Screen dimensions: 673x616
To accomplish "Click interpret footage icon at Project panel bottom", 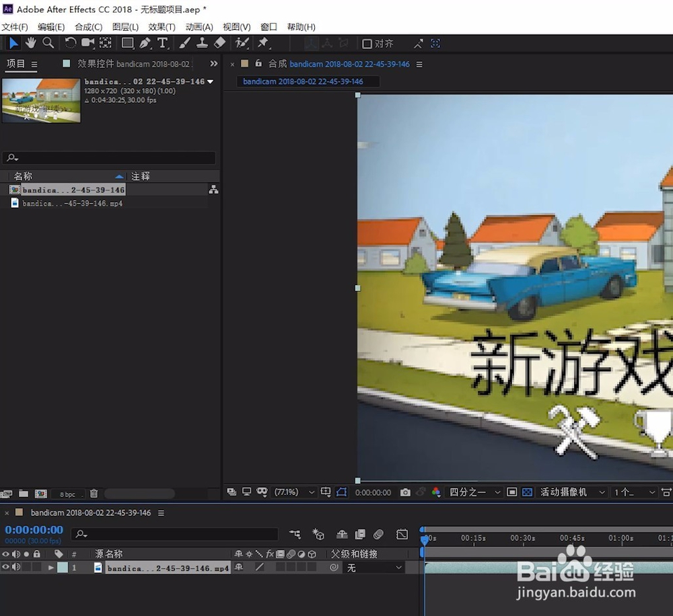I will 7,494.
